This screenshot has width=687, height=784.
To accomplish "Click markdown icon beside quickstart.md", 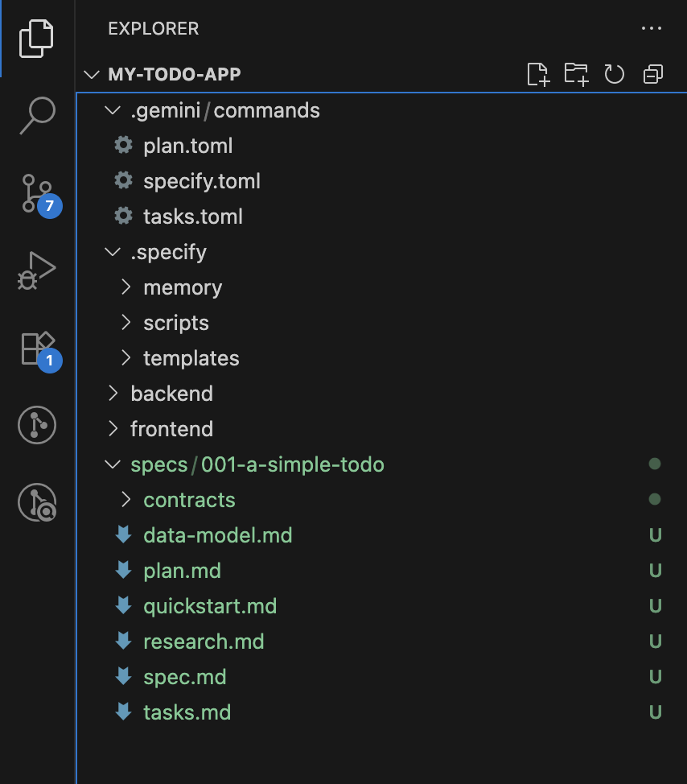I will tap(123, 606).
